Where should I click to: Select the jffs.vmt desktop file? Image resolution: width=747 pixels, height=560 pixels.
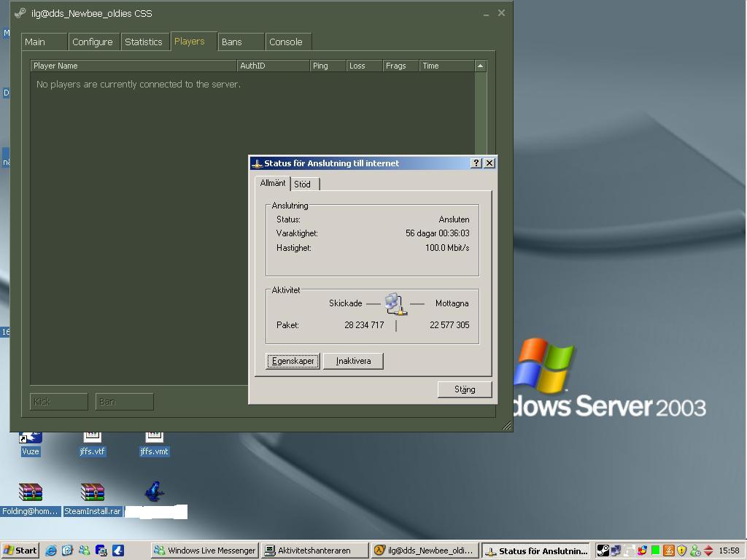[x=154, y=444]
